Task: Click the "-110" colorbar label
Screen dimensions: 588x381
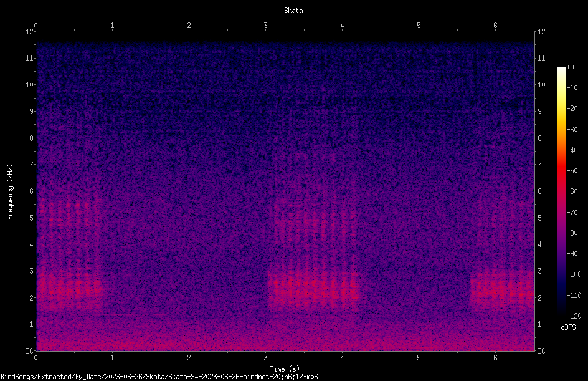Action: tap(574, 296)
